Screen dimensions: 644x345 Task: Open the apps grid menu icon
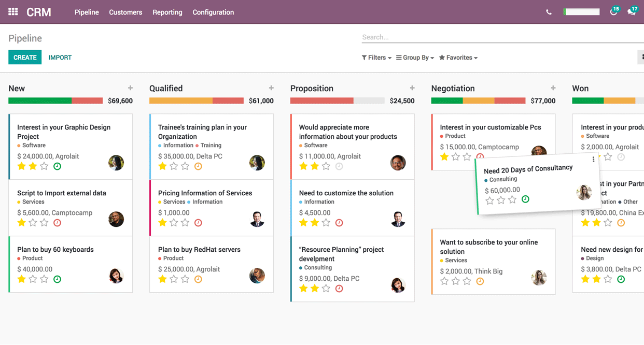13,12
